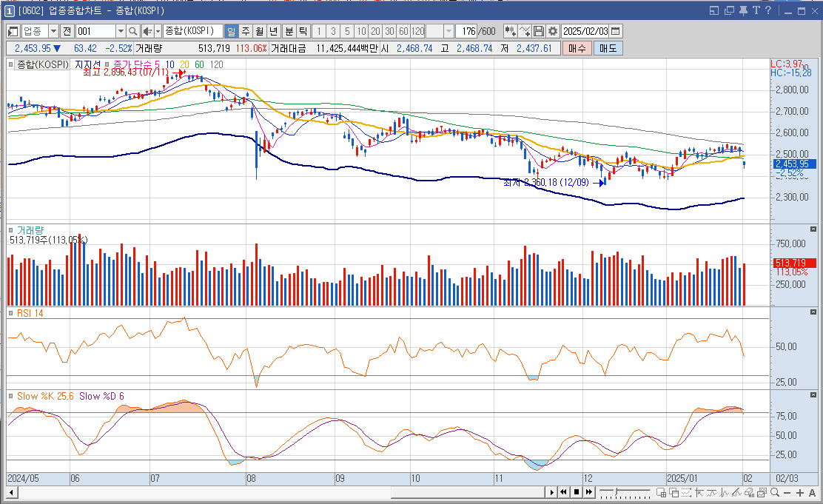Click the A auto-fit icon
The width and height of the screenshot is (823, 504).
[x=812, y=492]
